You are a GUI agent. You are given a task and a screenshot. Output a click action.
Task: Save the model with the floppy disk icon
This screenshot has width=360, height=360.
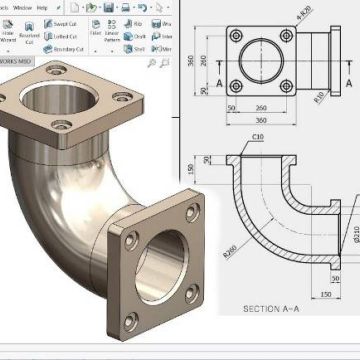108,7
